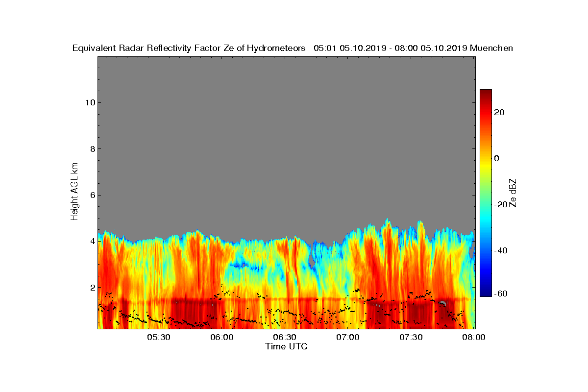588x392 pixels.
Task: Click the "Ze dBZ" colorbar label
Action: 513,193
